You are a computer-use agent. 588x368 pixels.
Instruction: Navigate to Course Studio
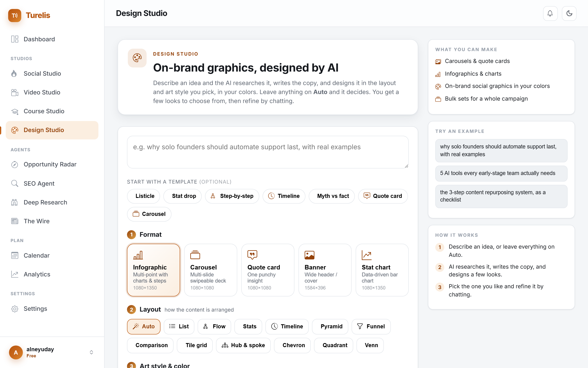[52, 111]
